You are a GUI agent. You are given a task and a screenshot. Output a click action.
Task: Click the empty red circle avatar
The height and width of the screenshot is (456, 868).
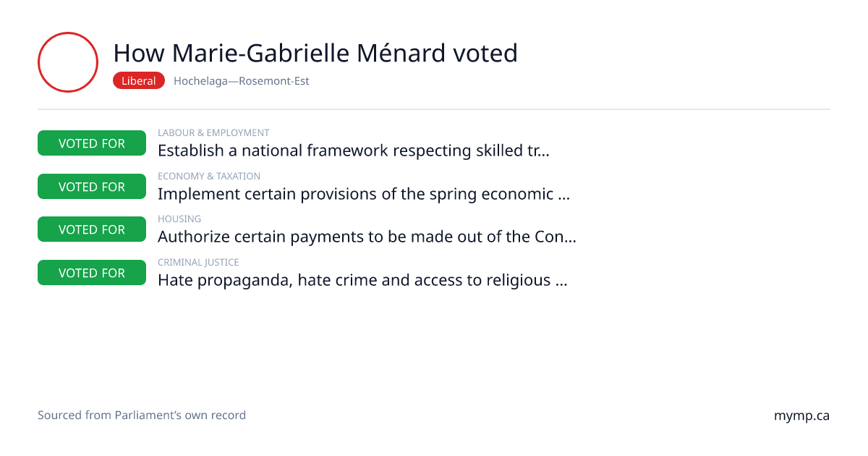(68, 62)
